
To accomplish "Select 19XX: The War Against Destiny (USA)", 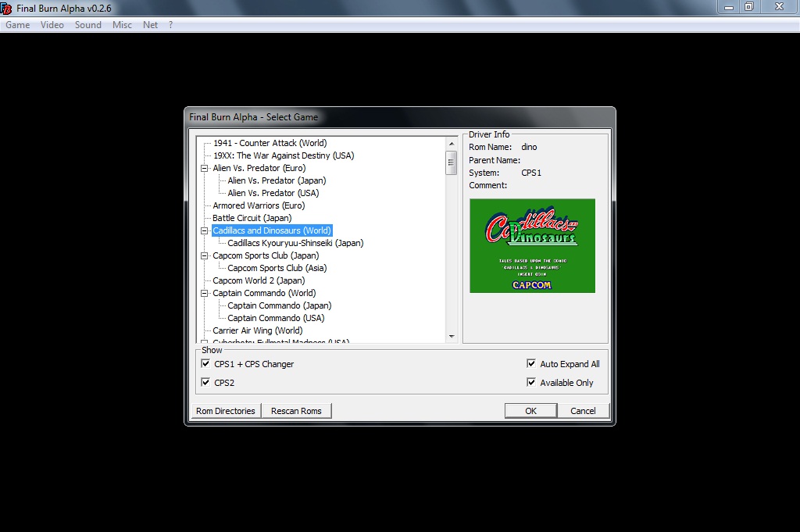I will click(284, 155).
